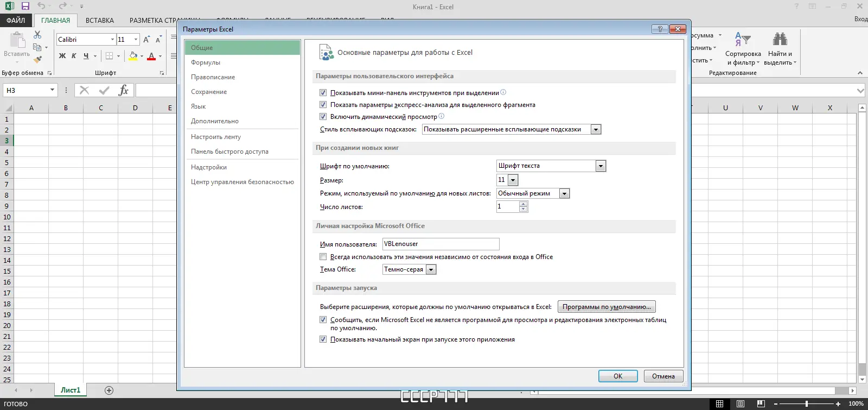The image size is (868, 410).
Task: Click the Отмена button in the options dialog
Action: pyautogui.click(x=663, y=376)
